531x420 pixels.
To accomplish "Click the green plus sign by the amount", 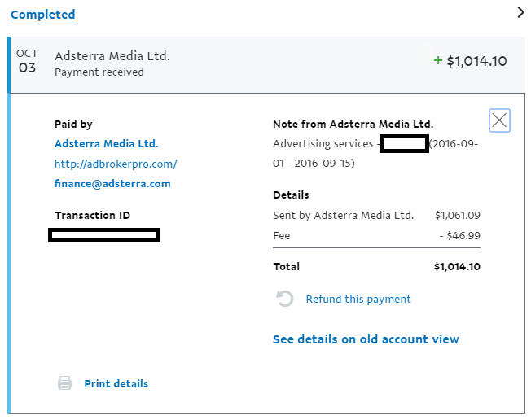I will [438, 60].
